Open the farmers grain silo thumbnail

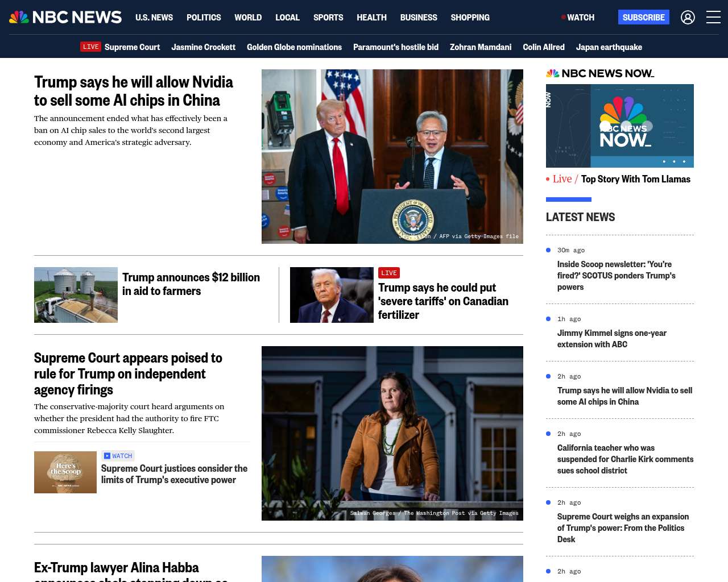pyautogui.click(x=76, y=295)
